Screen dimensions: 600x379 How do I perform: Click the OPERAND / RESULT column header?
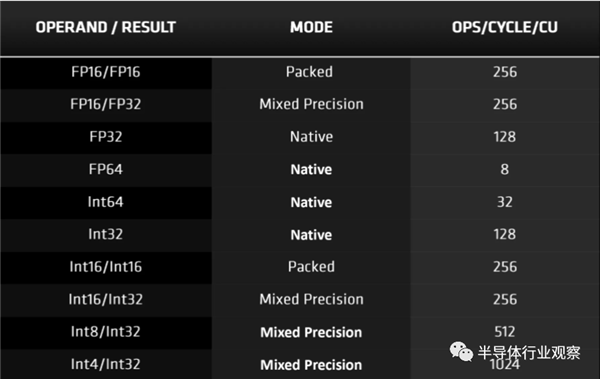(x=106, y=27)
